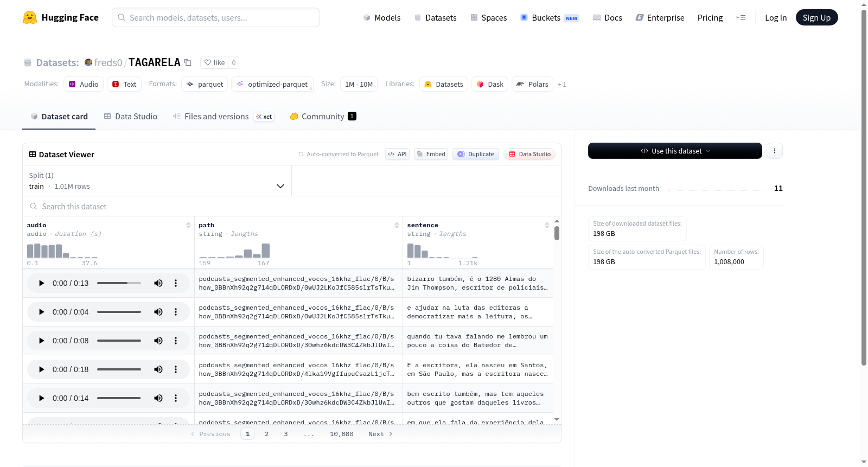
Task: Go to Next page of rows
Action: [x=380, y=434]
